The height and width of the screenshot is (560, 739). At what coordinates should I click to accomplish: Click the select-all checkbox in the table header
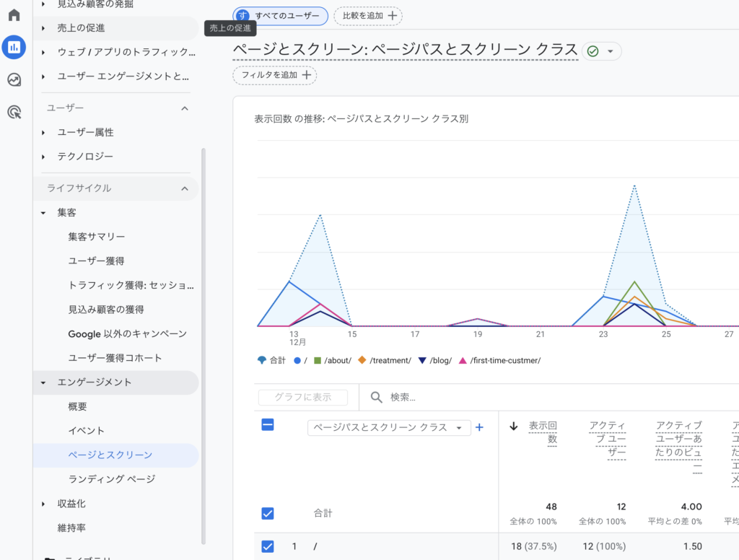pos(268,425)
